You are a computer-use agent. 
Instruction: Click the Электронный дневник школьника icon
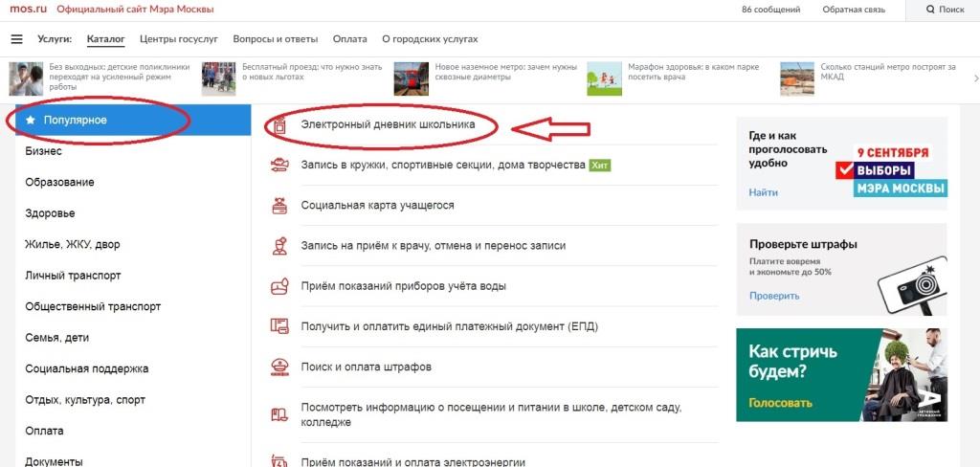tap(279, 125)
